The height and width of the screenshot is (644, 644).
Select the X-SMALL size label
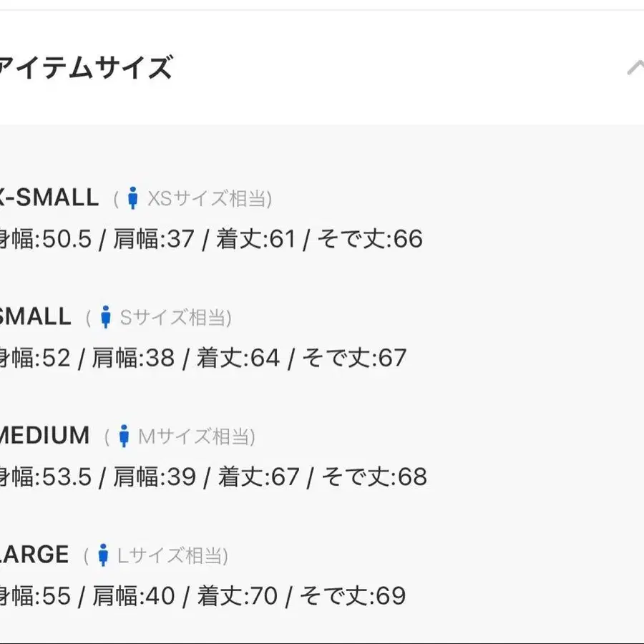tap(49, 197)
